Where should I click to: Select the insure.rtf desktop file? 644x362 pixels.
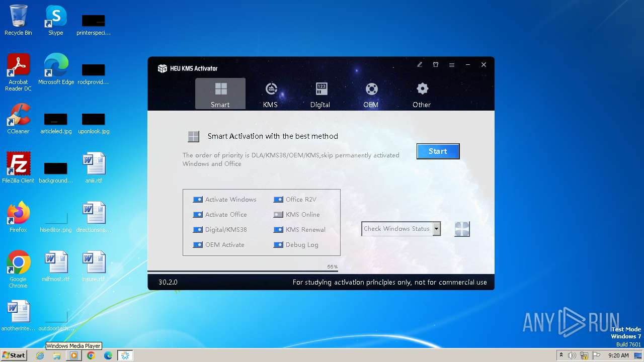coord(94,266)
